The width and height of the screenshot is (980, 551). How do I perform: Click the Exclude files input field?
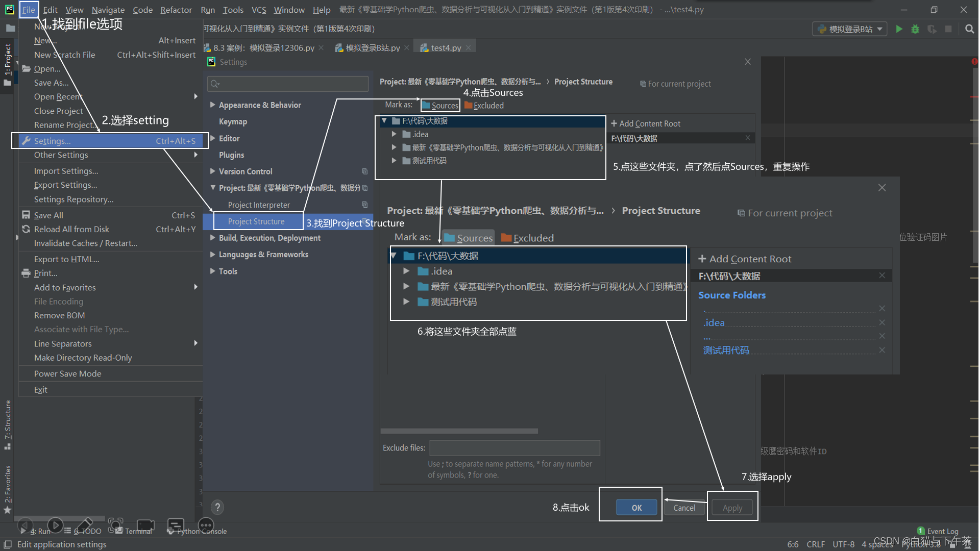[514, 448]
